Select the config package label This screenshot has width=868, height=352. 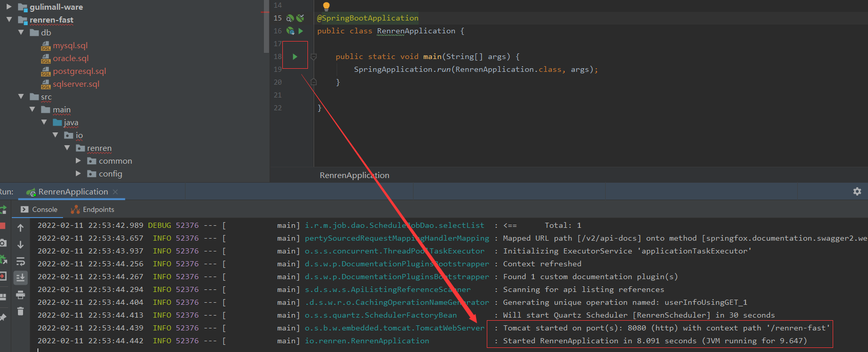111,174
